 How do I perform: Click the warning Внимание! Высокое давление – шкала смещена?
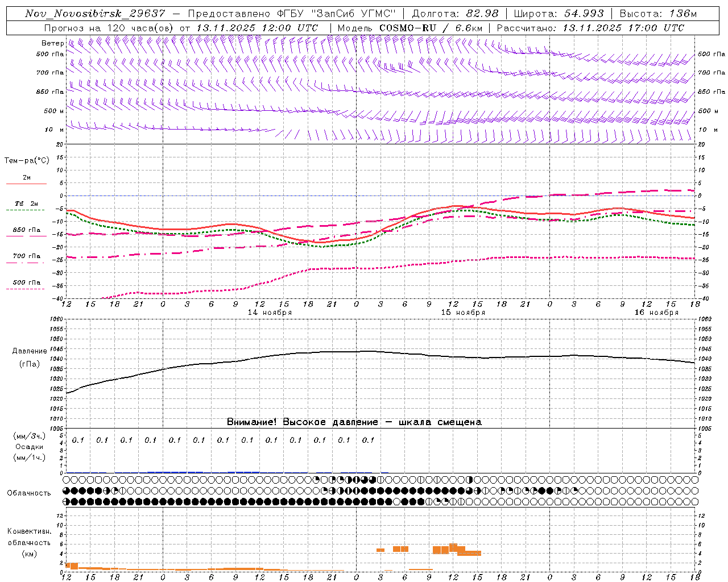point(354,422)
